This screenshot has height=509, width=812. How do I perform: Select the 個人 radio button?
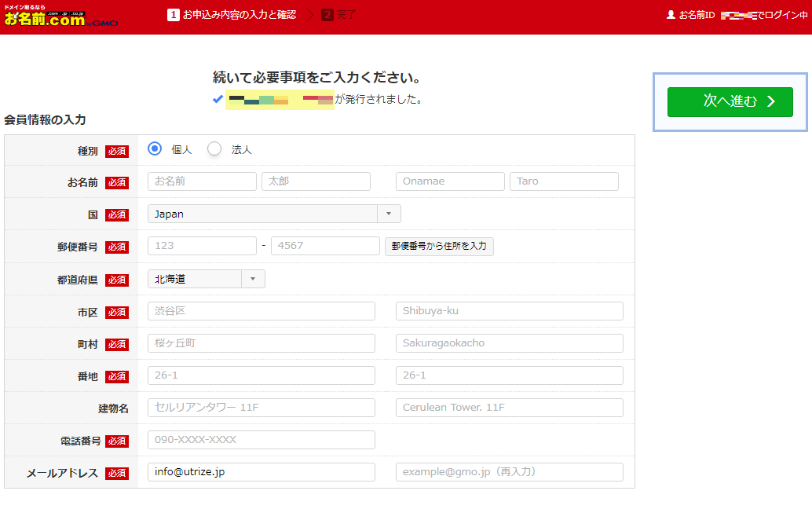tap(154, 148)
